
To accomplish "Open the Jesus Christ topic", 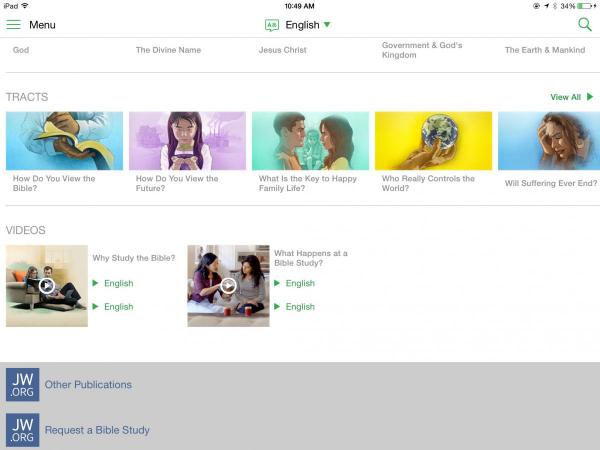I will click(x=285, y=50).
